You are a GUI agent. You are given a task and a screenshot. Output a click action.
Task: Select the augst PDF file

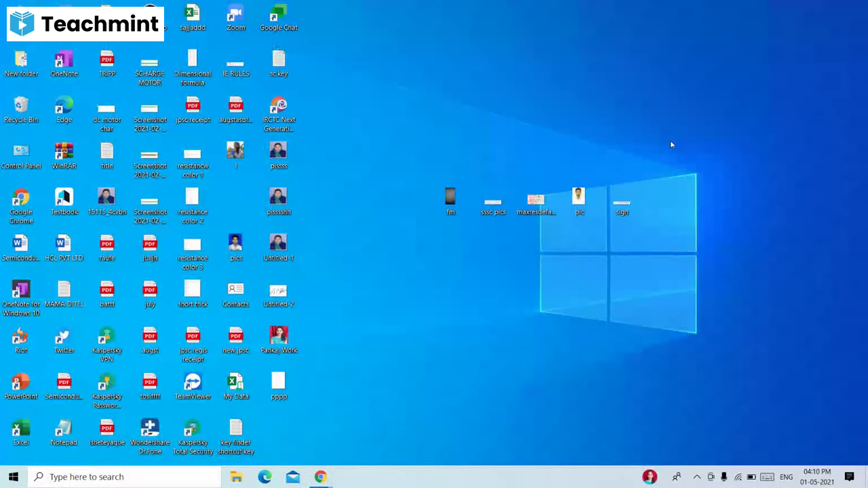pos(150,340)
